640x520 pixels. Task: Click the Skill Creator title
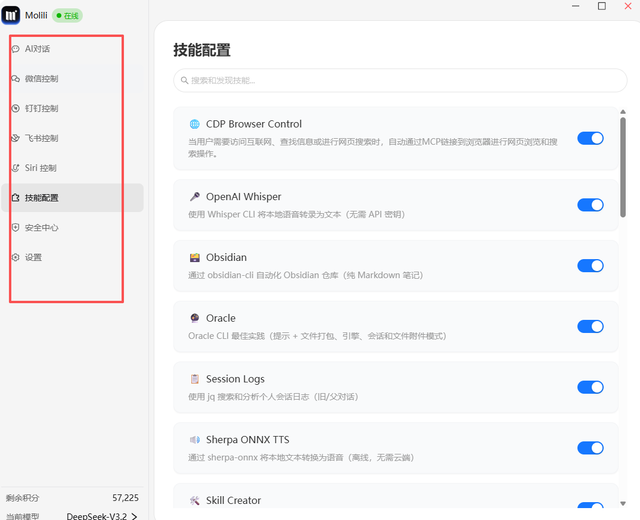[x=233, y=501]
